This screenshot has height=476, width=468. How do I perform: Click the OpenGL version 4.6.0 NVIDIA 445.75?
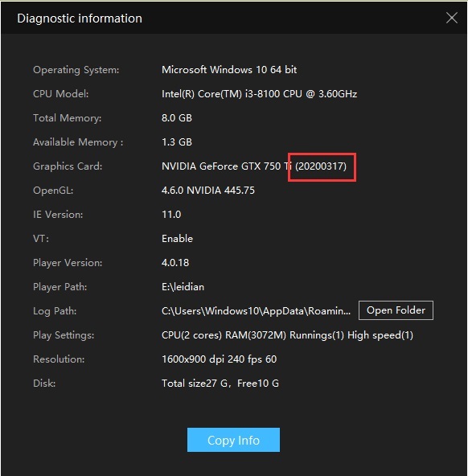[x=208, y=191]
